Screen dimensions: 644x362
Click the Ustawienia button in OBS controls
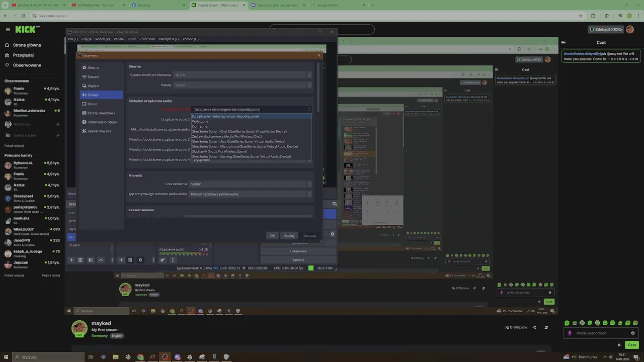(298, 251)
